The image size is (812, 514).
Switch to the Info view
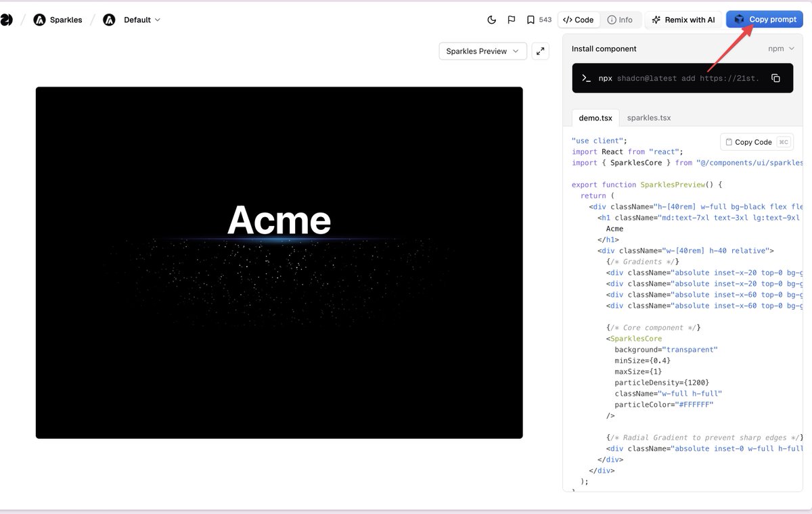pos(620,20)
